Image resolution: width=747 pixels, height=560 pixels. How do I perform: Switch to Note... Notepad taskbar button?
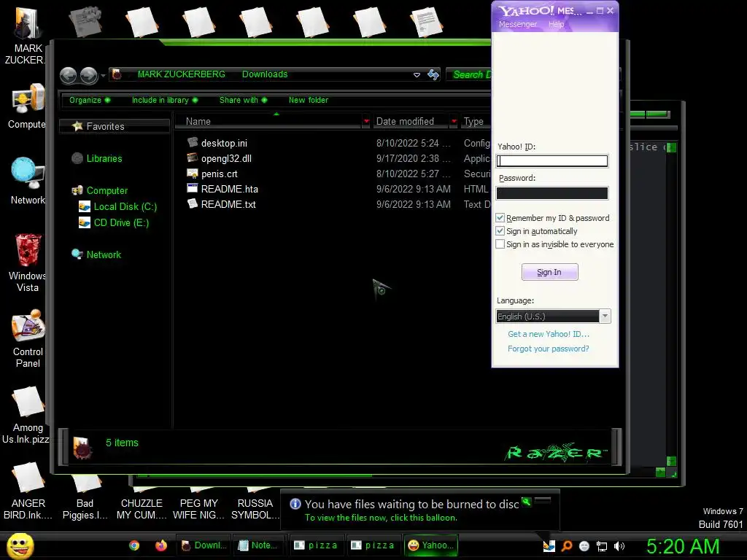pos(260,545)
